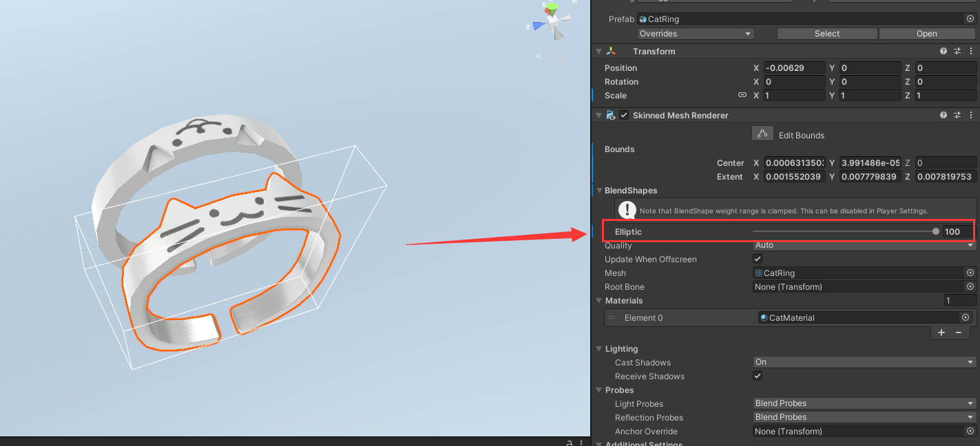Click the prefab Select button
Viewport: 980px width, 446px height.
pyautogui.click(x=827, y=34)
